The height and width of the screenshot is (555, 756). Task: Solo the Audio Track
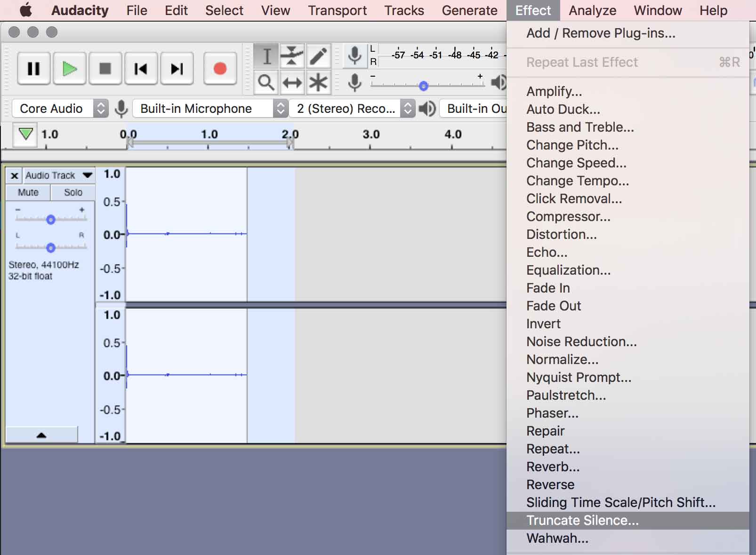click(73, 192)
